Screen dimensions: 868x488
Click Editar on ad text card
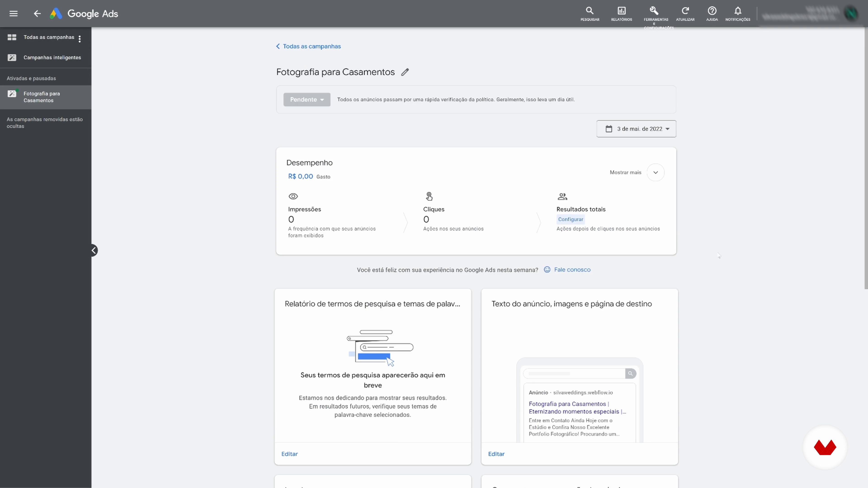[x=496, y=454]
